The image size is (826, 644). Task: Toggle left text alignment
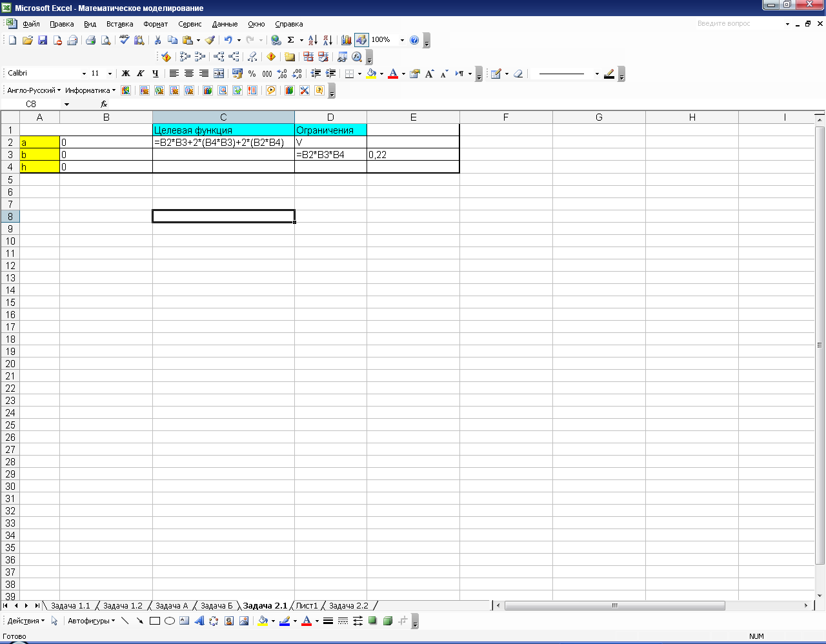click(174, 74)
